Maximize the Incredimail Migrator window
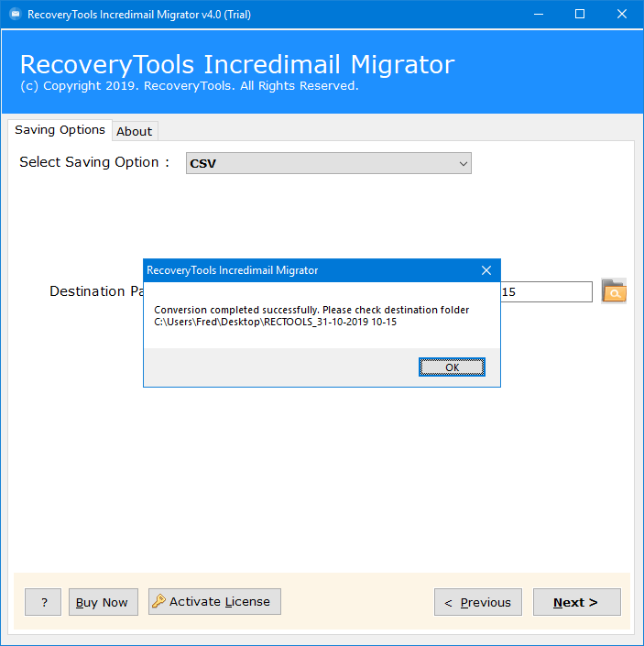Screen dimensions: 644x646 click(x=580, y=15)
